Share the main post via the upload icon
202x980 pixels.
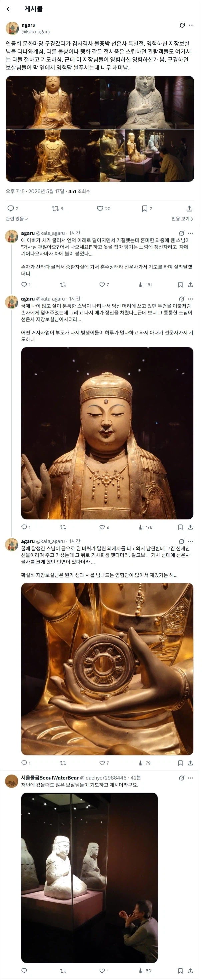tap(189, 208)
